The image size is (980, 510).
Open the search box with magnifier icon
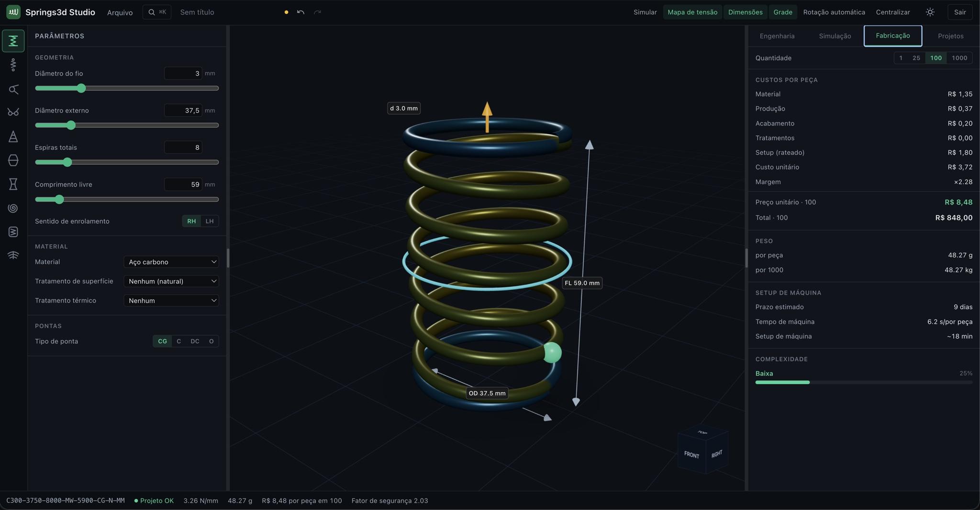157,12
